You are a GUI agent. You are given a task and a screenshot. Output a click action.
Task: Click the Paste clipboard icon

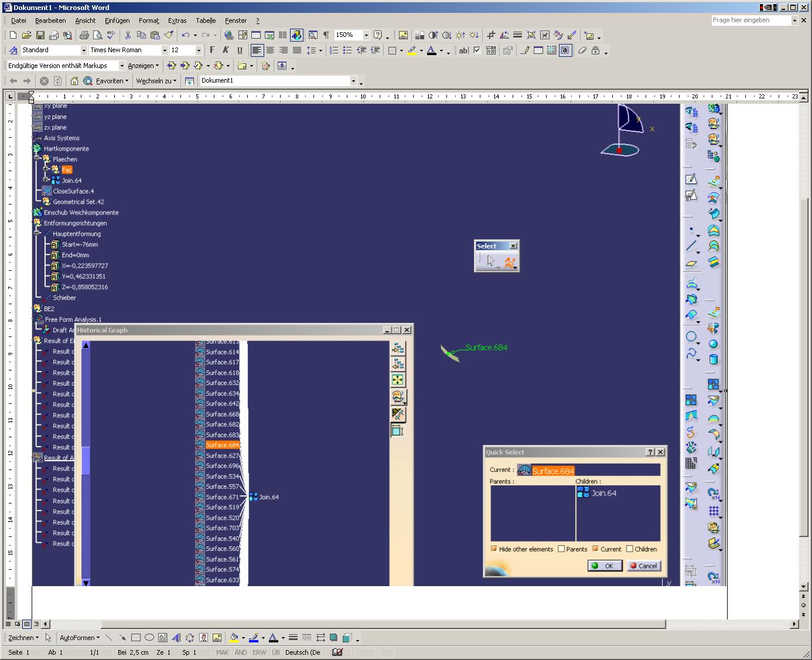(x=155, y=35)
